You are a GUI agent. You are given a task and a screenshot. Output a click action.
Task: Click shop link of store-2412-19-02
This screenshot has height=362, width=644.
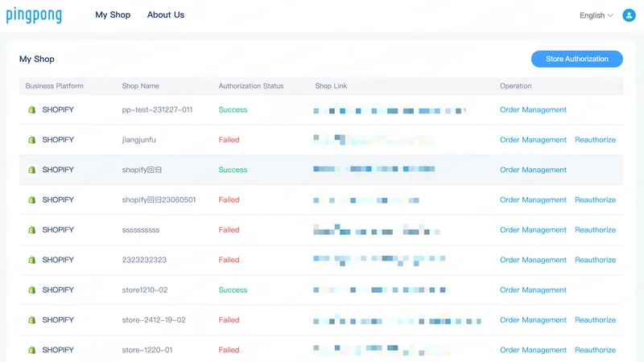397,320
